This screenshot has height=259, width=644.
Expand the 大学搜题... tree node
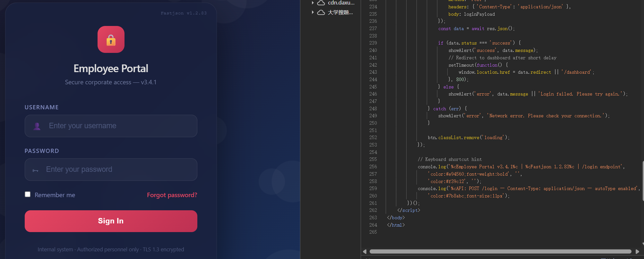[x=313, y=13]
